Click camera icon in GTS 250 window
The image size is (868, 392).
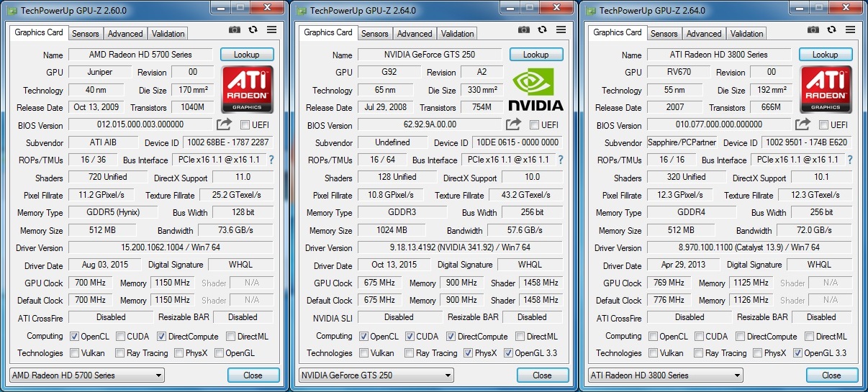[x=524, y=29]
